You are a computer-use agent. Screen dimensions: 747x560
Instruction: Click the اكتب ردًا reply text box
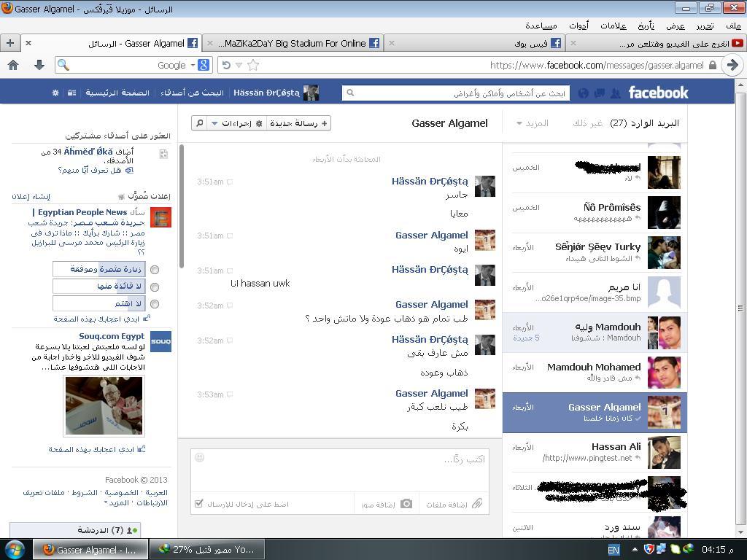click(340, 470)
